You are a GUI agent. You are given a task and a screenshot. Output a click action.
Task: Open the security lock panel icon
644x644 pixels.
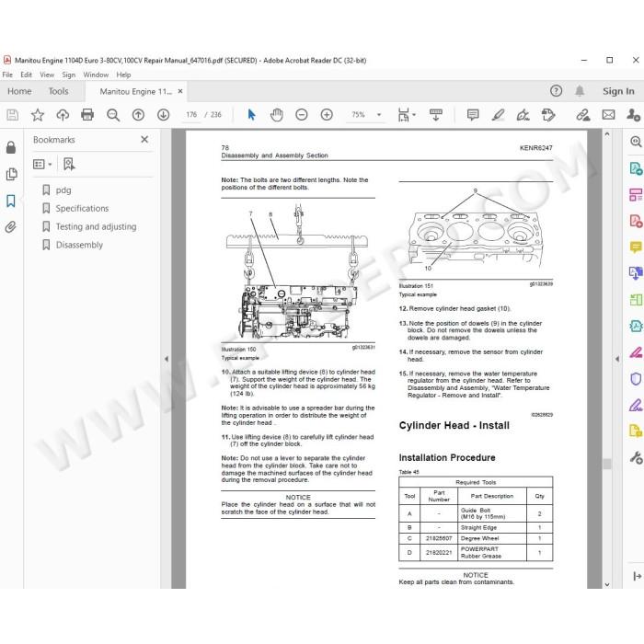pos(11,147)
